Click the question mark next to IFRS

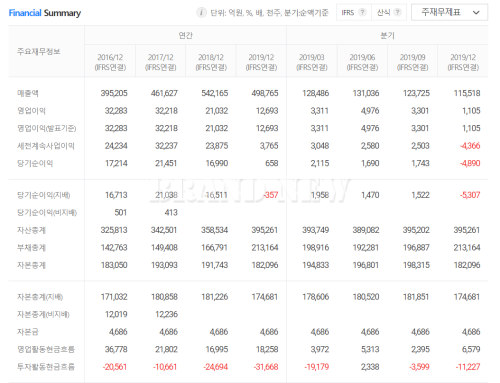[362, 12]
